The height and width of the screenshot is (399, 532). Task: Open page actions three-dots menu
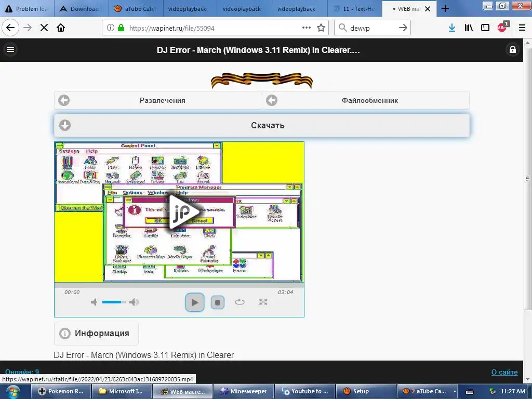point(307,28)
